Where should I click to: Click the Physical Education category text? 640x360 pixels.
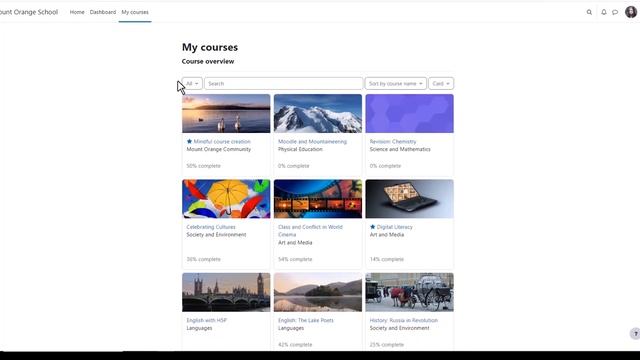(300, 149)
